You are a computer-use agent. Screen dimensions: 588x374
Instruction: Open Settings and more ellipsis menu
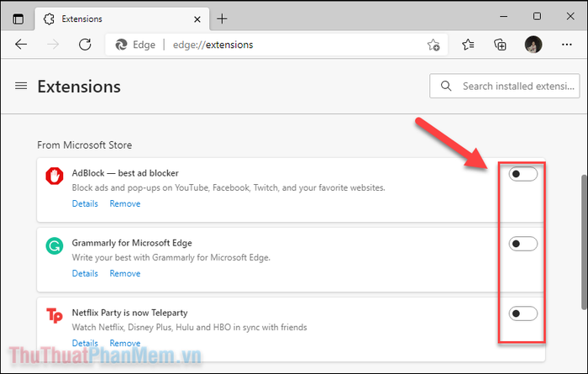[x=567, y=45]
